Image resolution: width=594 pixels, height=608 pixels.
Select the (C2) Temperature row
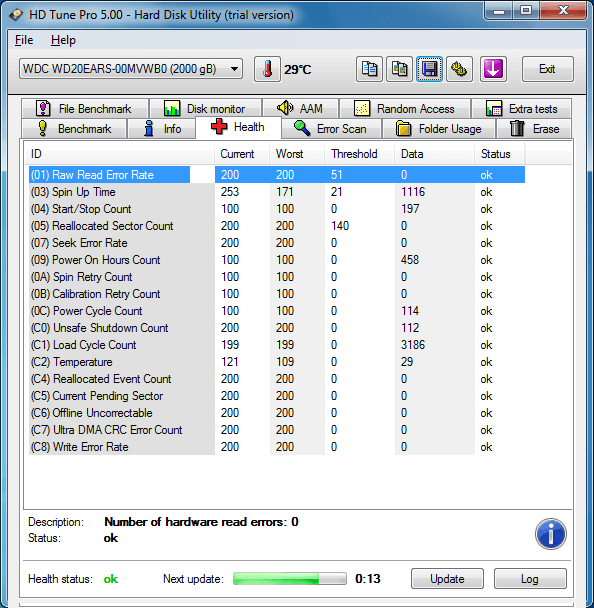[x=277, y=362]
